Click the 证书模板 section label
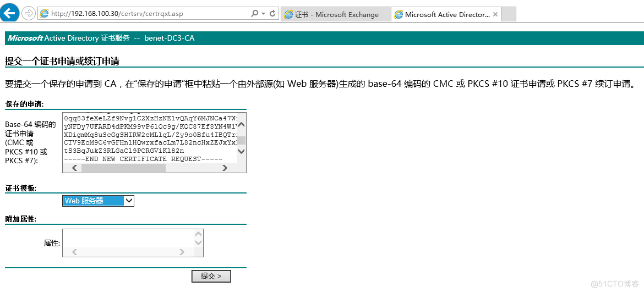Image resolution: width=644 pixels, height=293 pixels. click(x=20, y=189)
